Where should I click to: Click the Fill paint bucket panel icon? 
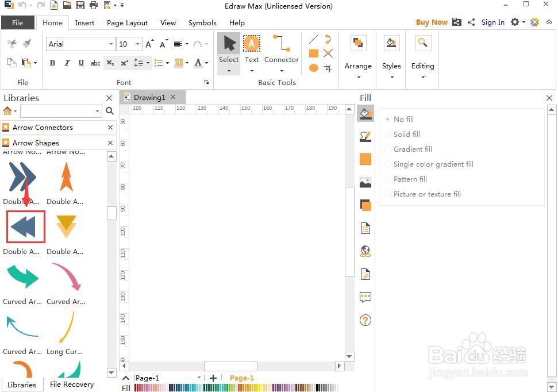(x=365, y=114)
